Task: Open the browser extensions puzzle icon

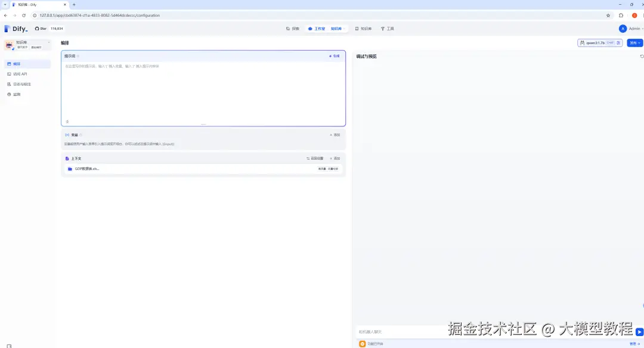Action: coord(621,15)
